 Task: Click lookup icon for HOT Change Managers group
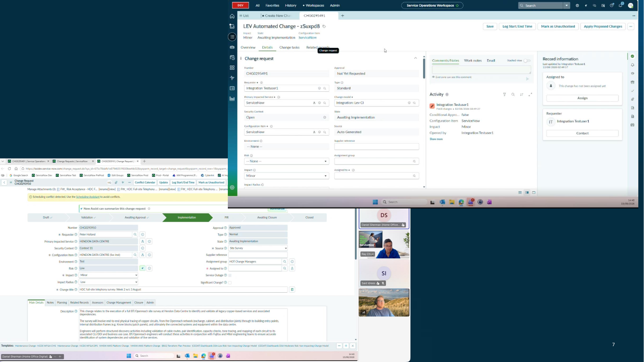point(284,262)
